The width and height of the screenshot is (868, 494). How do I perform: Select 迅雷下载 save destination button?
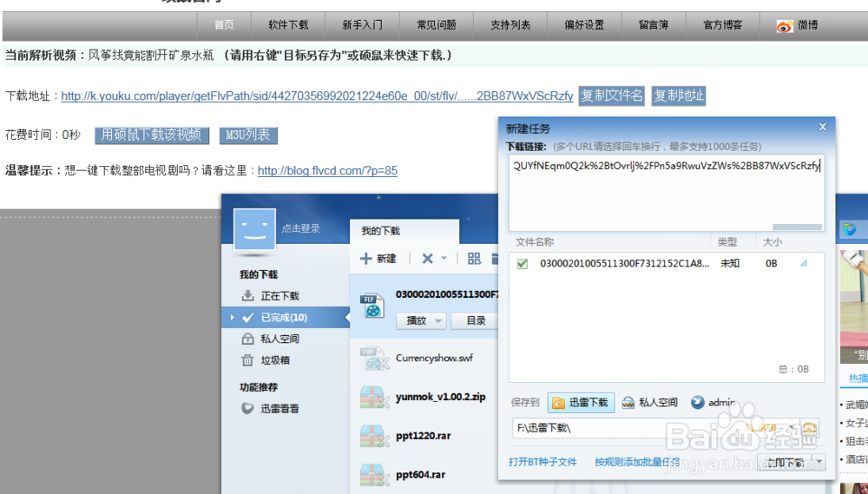click(x=582, y=403)
